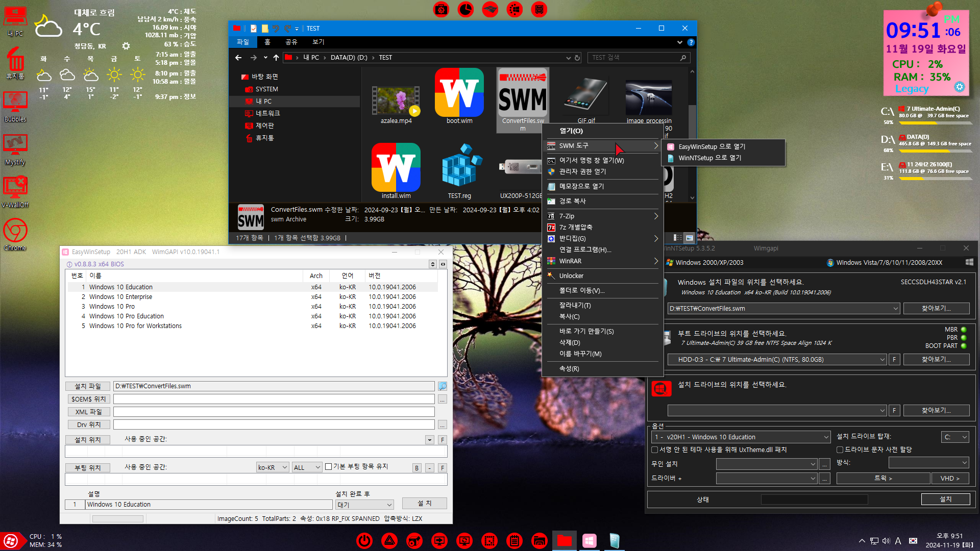Open weather widget settings gear
This screenshot has height=551, width=980.
pos(126,46)
